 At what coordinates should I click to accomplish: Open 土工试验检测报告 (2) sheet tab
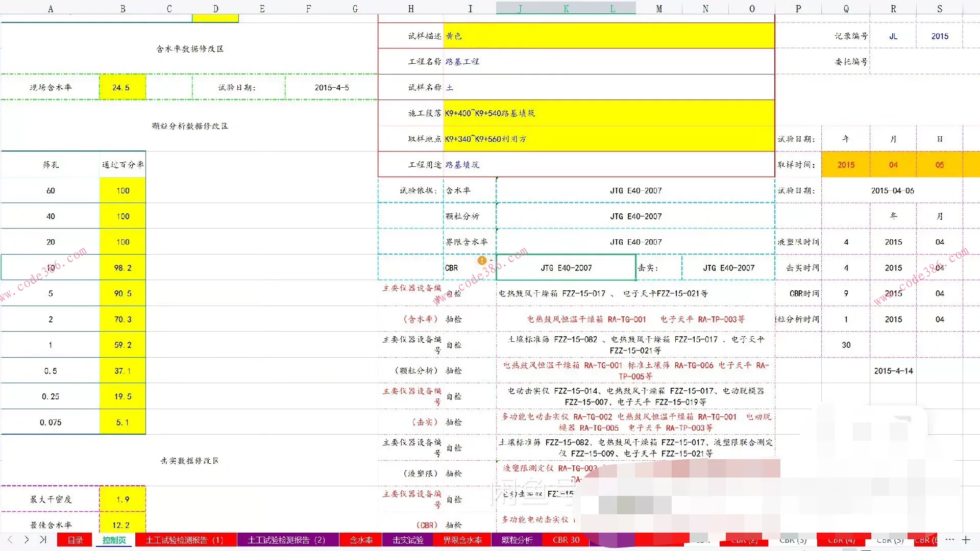coord(286,540)
